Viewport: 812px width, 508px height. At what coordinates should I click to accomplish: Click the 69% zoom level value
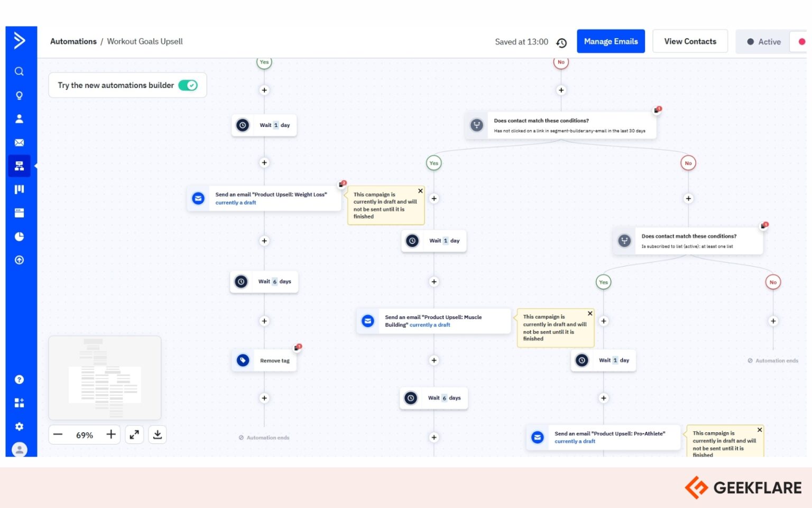coord(85,435)
